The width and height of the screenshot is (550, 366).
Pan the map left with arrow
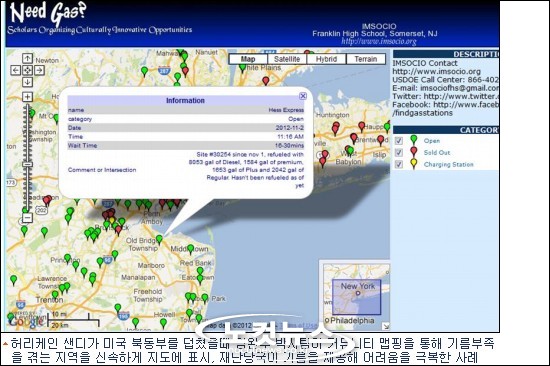pos(15,70)
